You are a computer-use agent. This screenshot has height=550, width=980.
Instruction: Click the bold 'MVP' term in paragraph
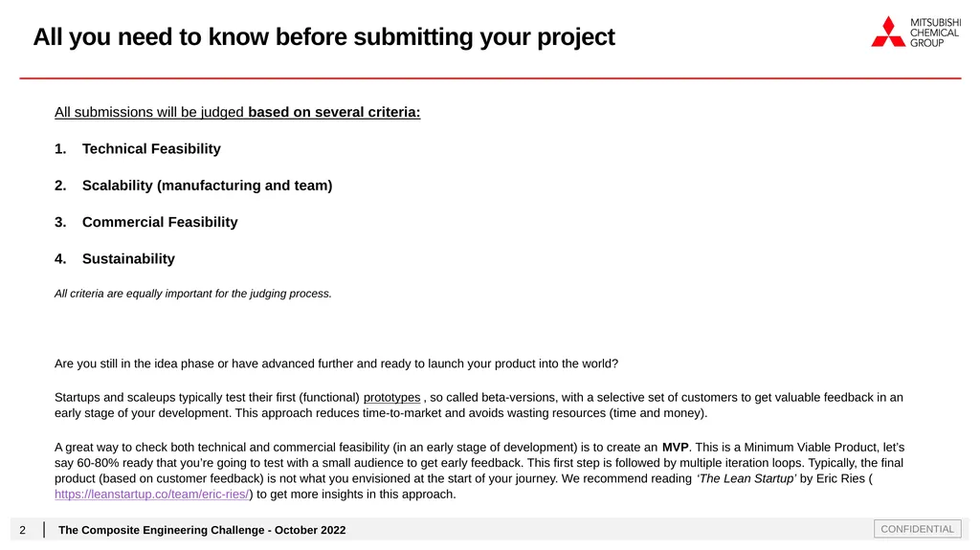pyautogui.click(x=675, y=448)
